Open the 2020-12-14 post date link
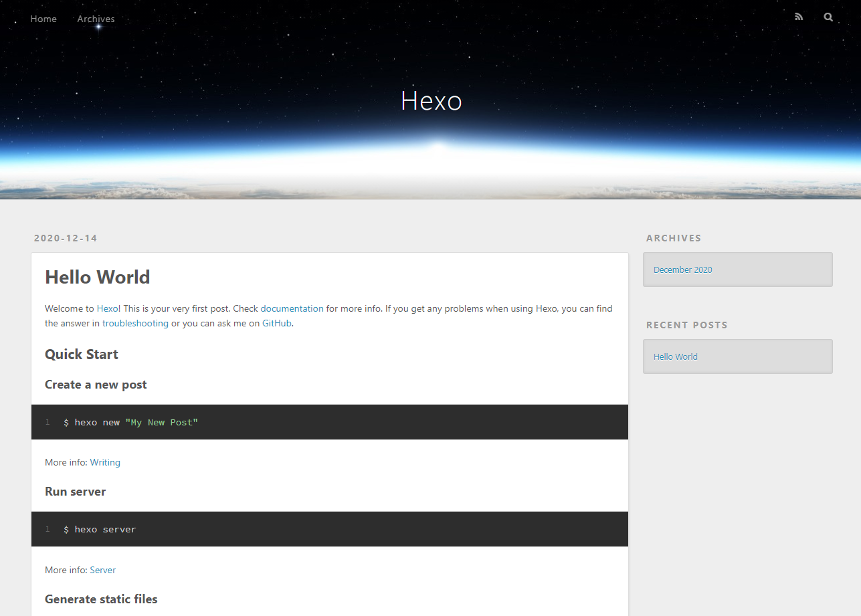This screenshot has width=861, height=616. [66, 238]
